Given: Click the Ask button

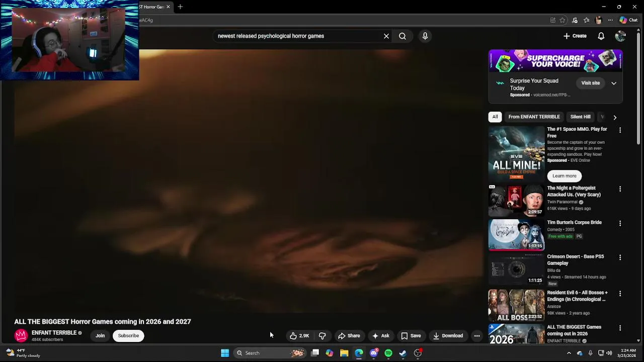Looking at the screenshot, I should coord(380,336).
